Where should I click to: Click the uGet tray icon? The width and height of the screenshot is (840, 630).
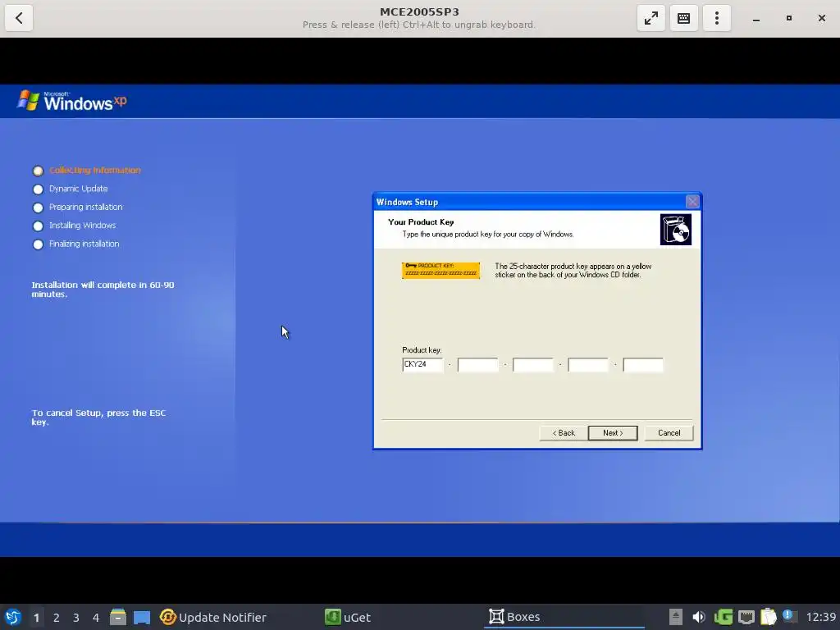click(x=724, y=617)
